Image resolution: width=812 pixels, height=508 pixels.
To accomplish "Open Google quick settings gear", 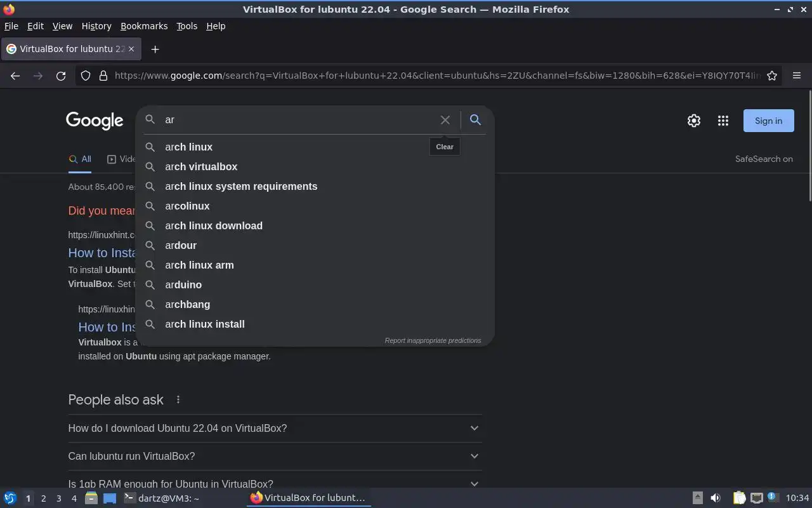I will click(694, 121).
